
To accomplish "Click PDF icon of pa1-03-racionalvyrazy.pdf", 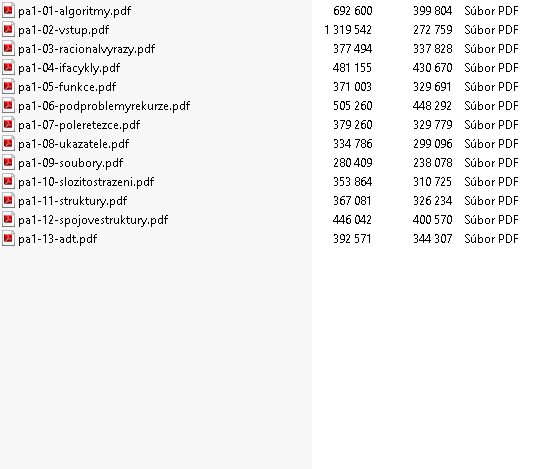I will (8, 48).
